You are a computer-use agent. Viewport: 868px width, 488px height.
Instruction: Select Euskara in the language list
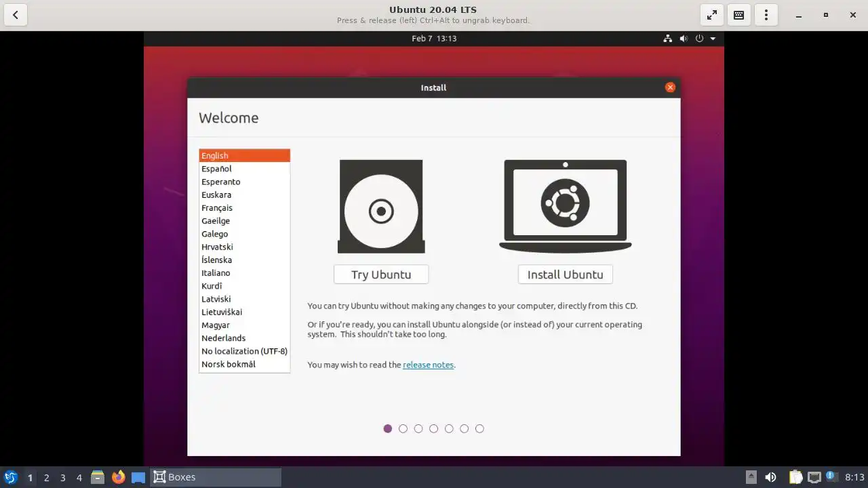[244, 195]
